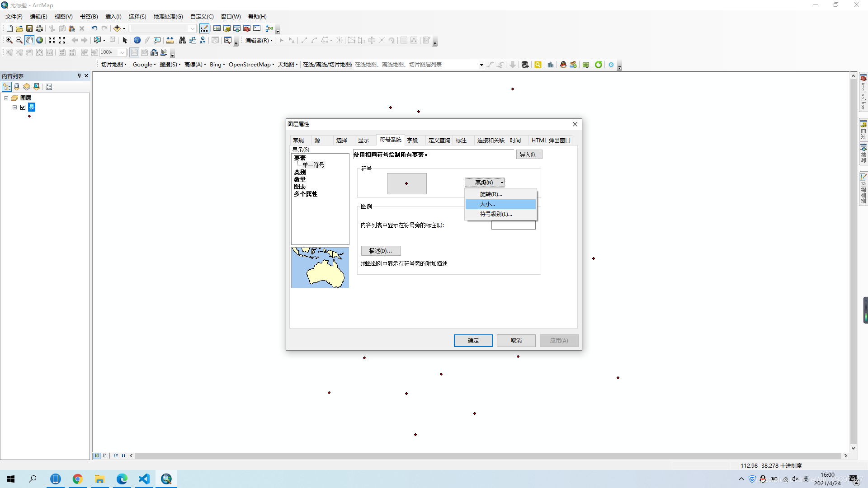Open the Go To XY tool
Screen dimensions: 868x488
pos(203,40)
